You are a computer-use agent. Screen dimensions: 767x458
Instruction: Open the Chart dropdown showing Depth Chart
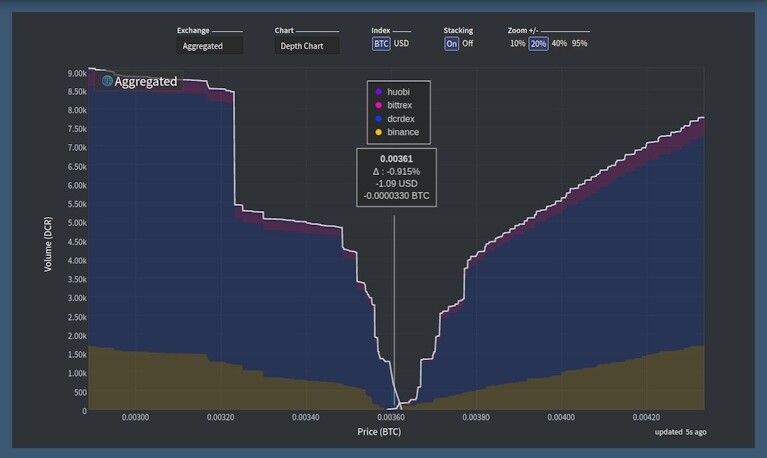(307, 46)
